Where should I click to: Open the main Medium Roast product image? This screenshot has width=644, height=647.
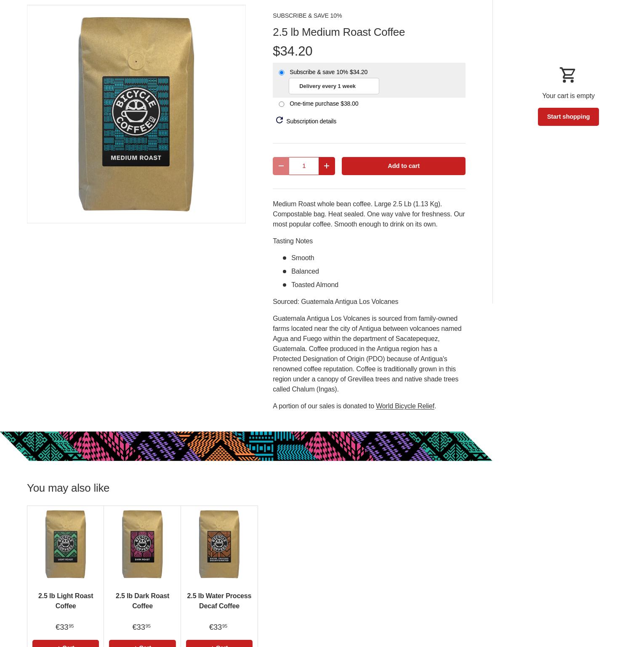(136, 114)
